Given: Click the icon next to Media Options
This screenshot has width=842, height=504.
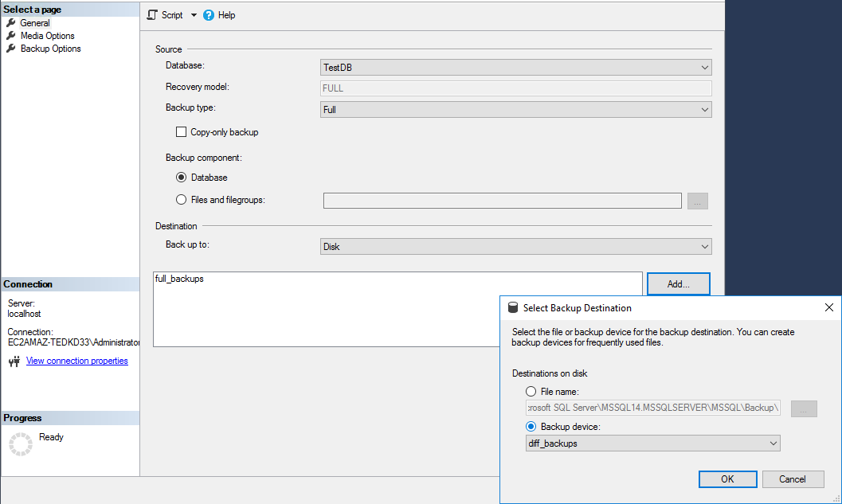Looking at the screenshot, I should tap(10, 35).
